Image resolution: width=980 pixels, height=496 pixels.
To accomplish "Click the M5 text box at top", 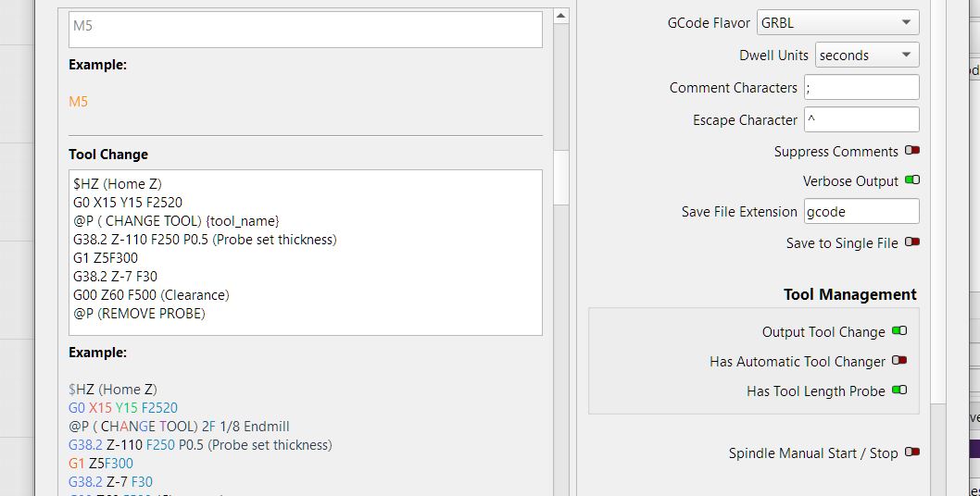I will (x=305, y=29).
